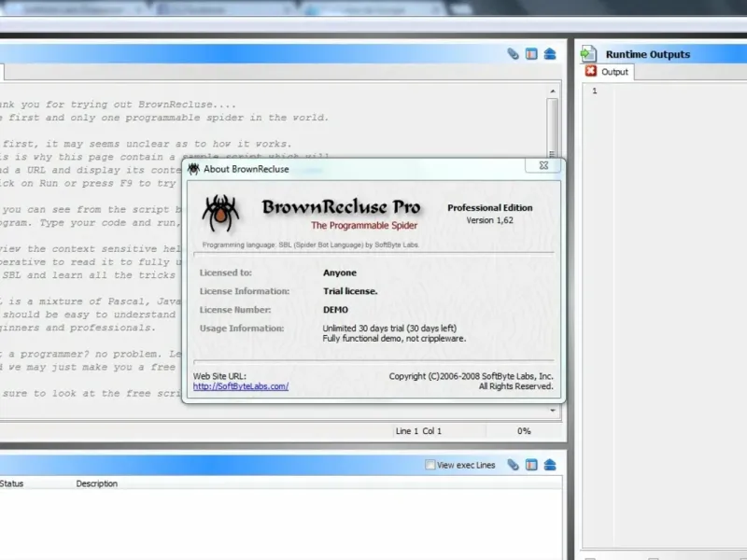Click the paperclip icon beside View exec Lines
The image size is (747, 560).
(x=513, y=465)
